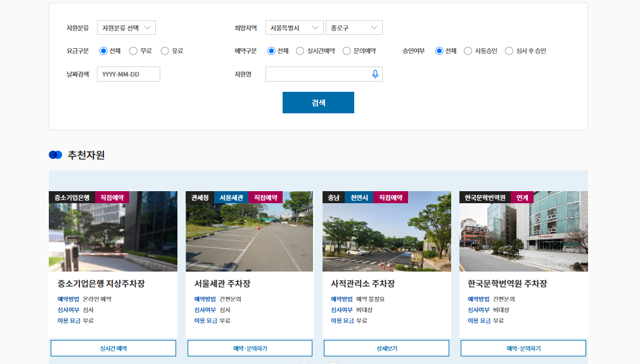Click the 한국문학번역원 주차장 title
The width and height of the screenshot is (640, 364).
(508, 284)
